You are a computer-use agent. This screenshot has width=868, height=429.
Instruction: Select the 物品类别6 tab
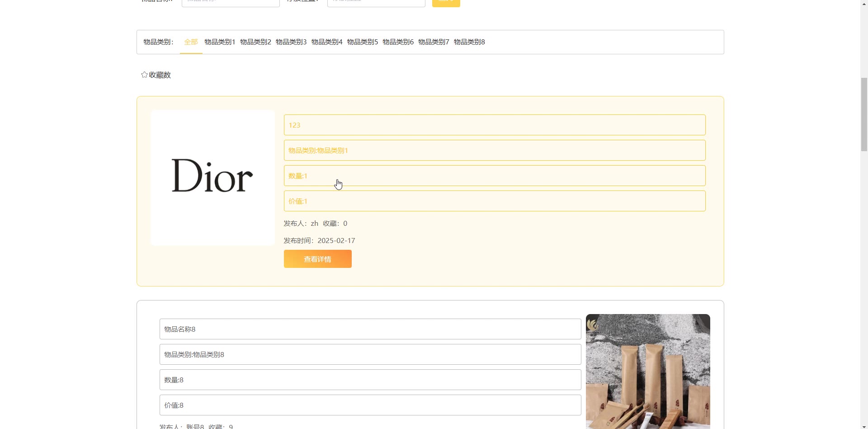point(398,42)
